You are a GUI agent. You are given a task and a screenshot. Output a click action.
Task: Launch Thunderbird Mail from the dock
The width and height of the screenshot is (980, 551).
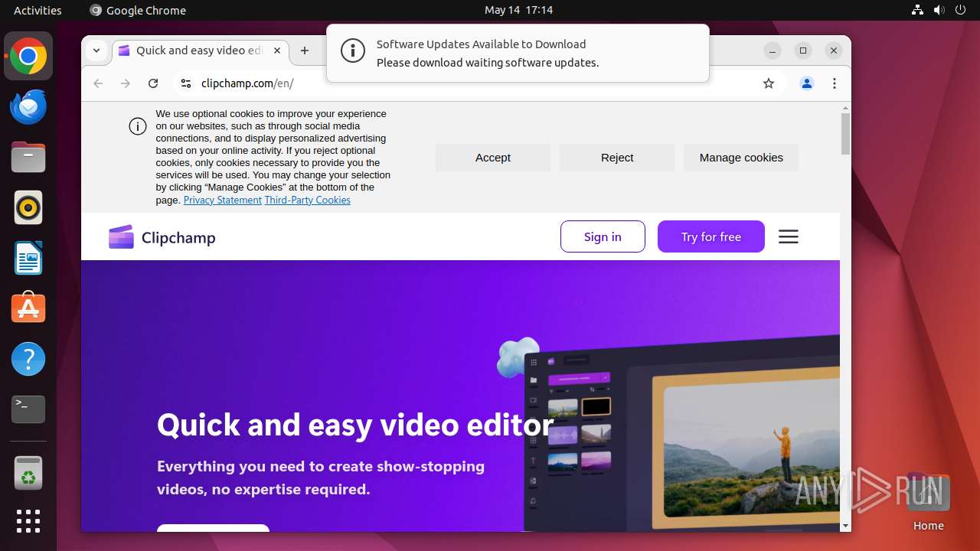28,106
